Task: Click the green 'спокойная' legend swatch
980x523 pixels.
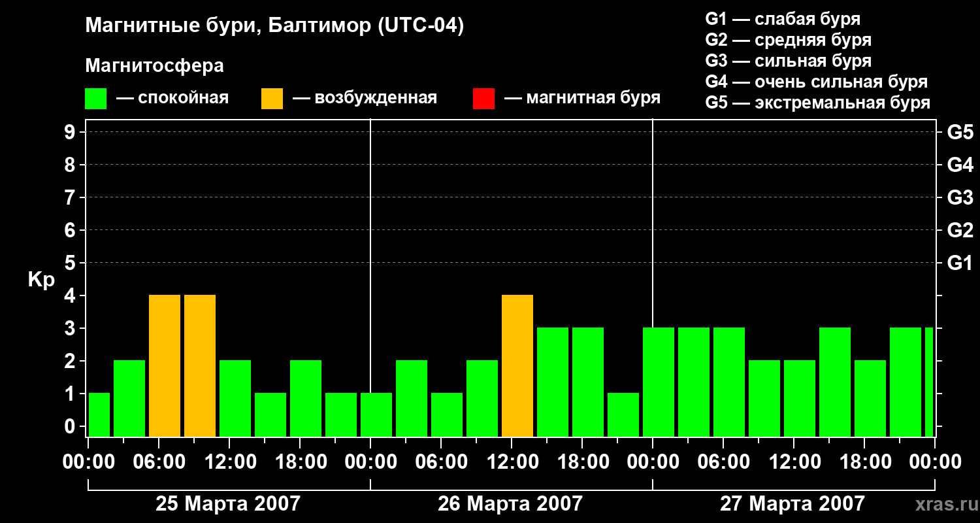Action: tap(96, 99)
